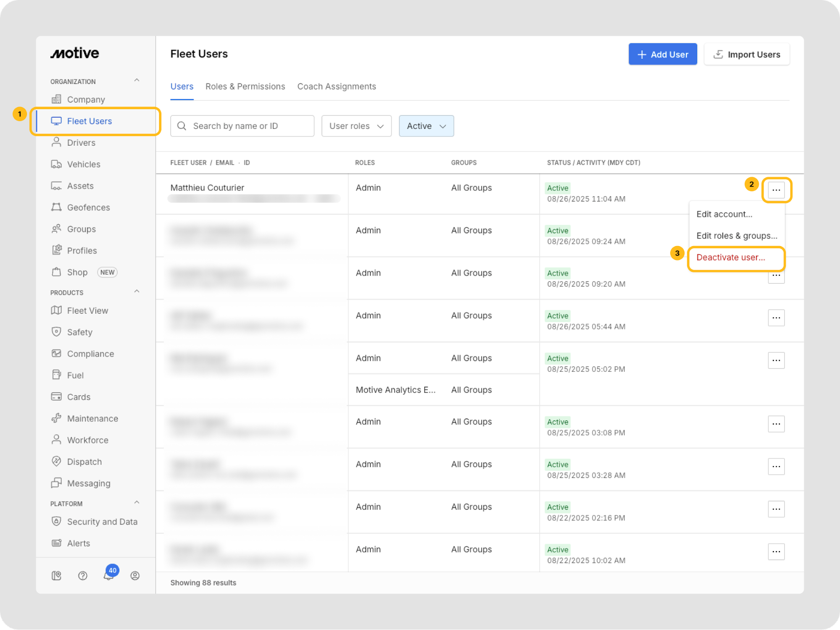Click the Add User button
Image resolution: width=840 pixels, height=630 pixels.
click(x=663, y=54)
